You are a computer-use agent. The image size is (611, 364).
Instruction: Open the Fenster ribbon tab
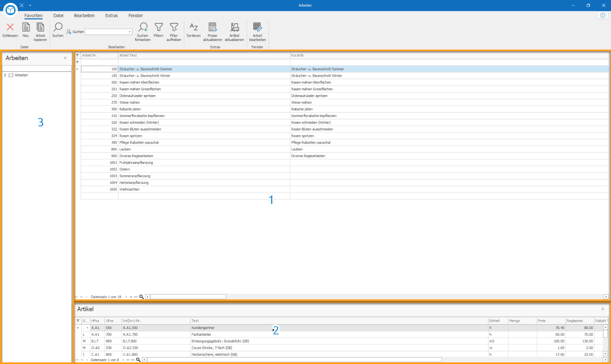136,16
